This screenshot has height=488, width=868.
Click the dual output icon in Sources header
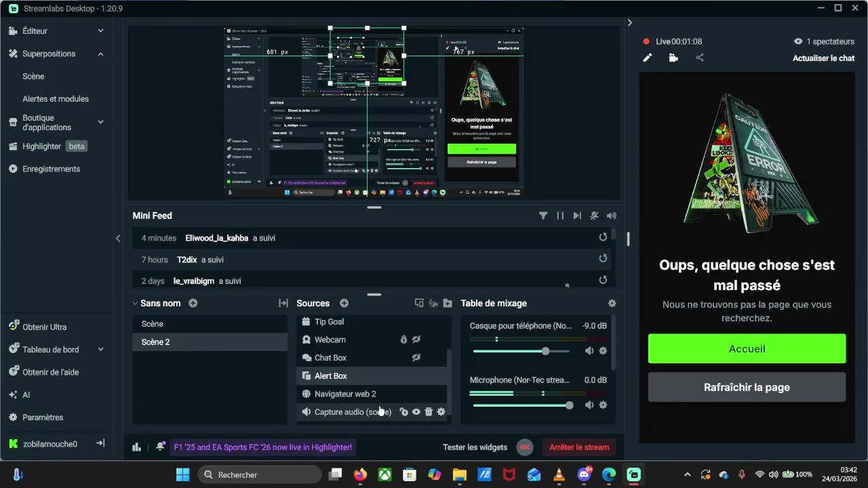(x=419, y=303)
